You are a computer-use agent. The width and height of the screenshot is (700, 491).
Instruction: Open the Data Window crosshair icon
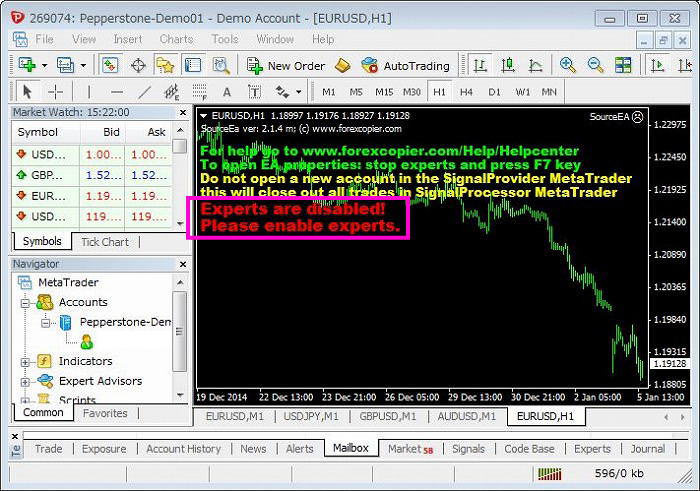pyautogui.click(x=138, y=66)
